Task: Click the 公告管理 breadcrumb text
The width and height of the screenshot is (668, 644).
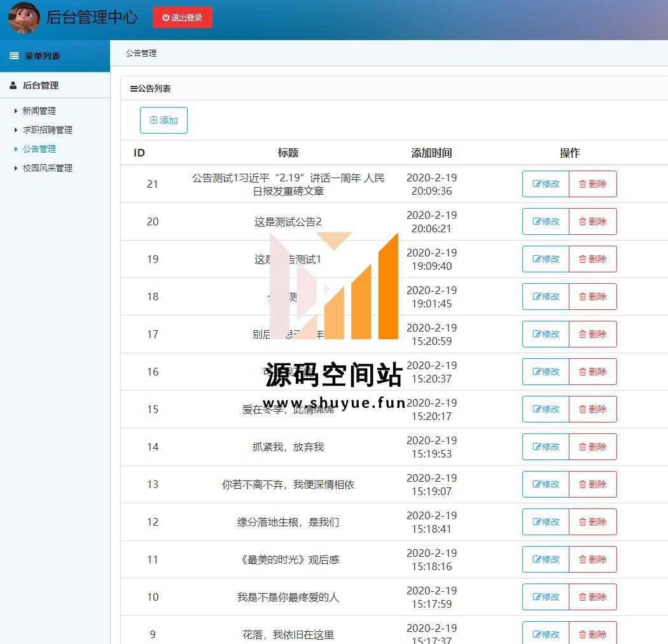Action: coord(141,53)
